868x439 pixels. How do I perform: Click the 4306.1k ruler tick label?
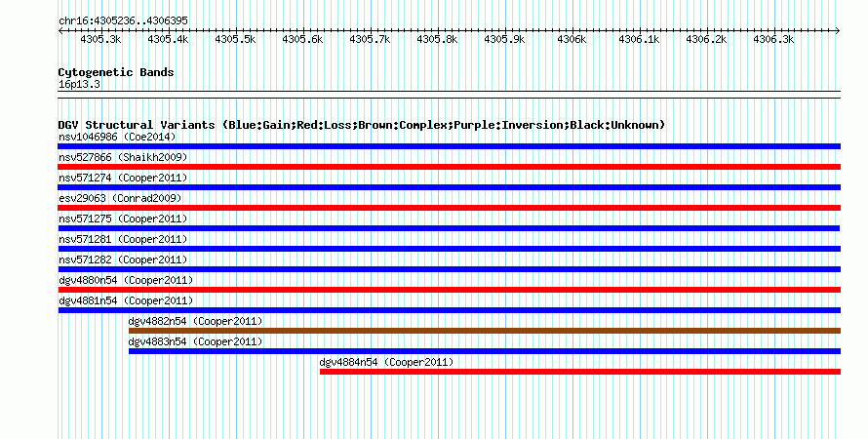(x=640, y=39)
